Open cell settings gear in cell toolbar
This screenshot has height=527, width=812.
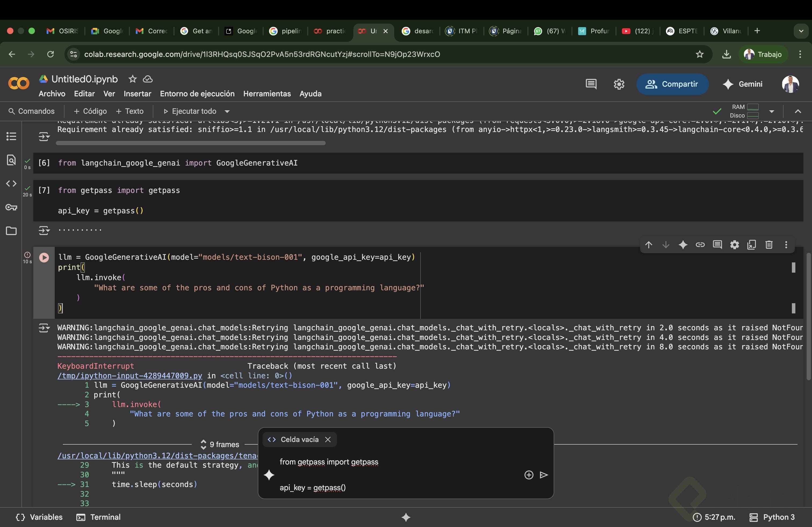(x=734, y=245)
